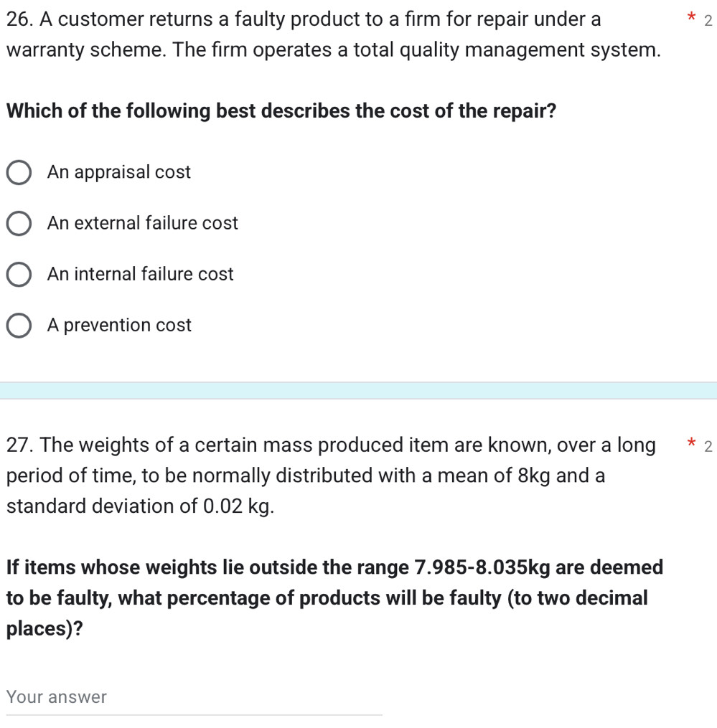Click the points value "2" beside question 27
717x728 pixels.
(x=708, y=446)
